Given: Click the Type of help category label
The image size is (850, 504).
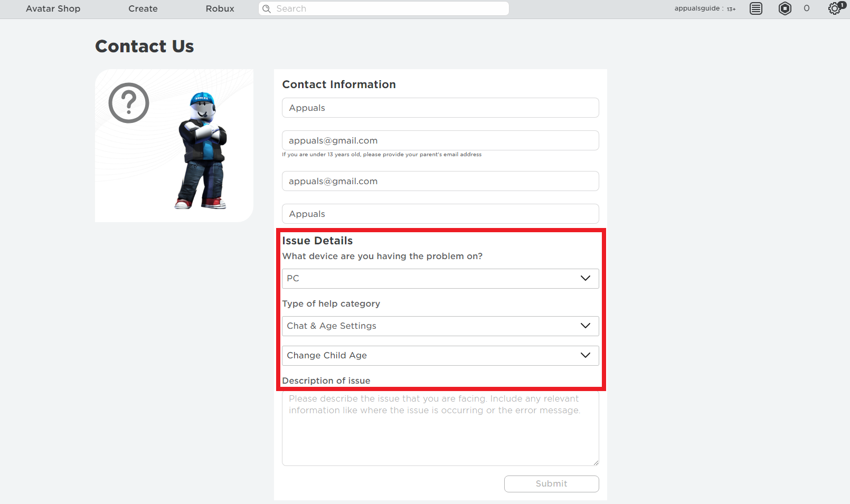Looking at the screenshot, I should (331, 303).
